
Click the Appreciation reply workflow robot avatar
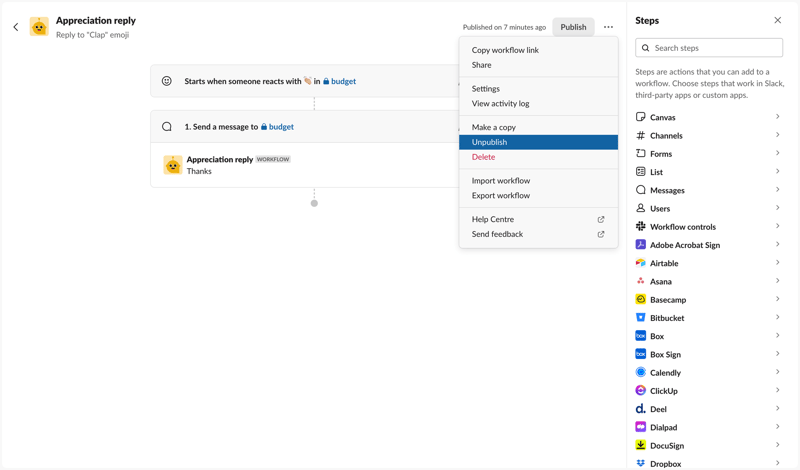pyautogui.click(x=39, y=27)
